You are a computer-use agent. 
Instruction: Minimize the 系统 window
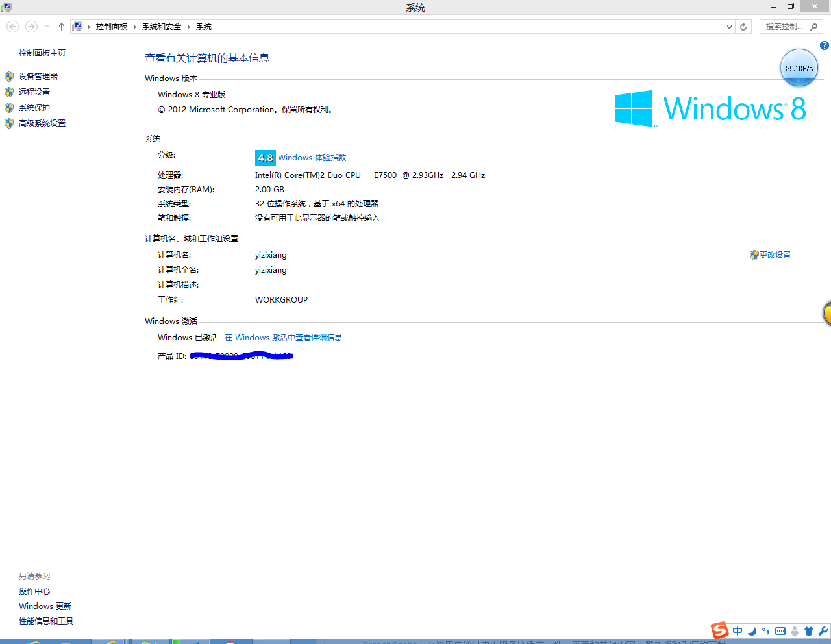coord(774,7)
